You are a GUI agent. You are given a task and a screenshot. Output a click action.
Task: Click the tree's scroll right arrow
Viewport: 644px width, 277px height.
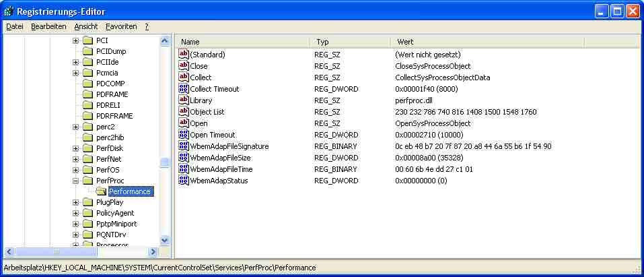click(x=153, y=251)
